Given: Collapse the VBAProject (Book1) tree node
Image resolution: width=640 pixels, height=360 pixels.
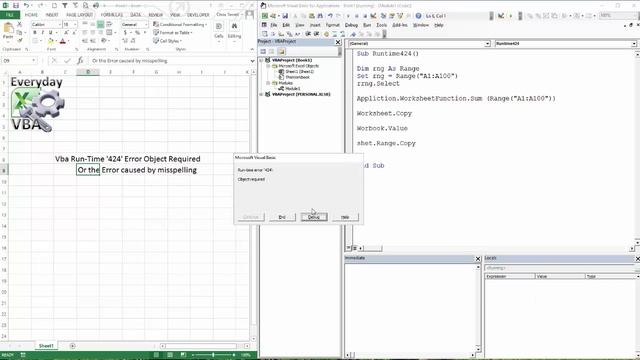Looking at the screenshot, I should (262, 60).
